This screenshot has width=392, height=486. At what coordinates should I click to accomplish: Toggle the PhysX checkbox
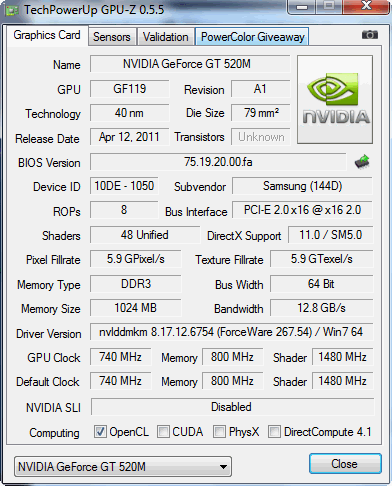click(219, 432)
